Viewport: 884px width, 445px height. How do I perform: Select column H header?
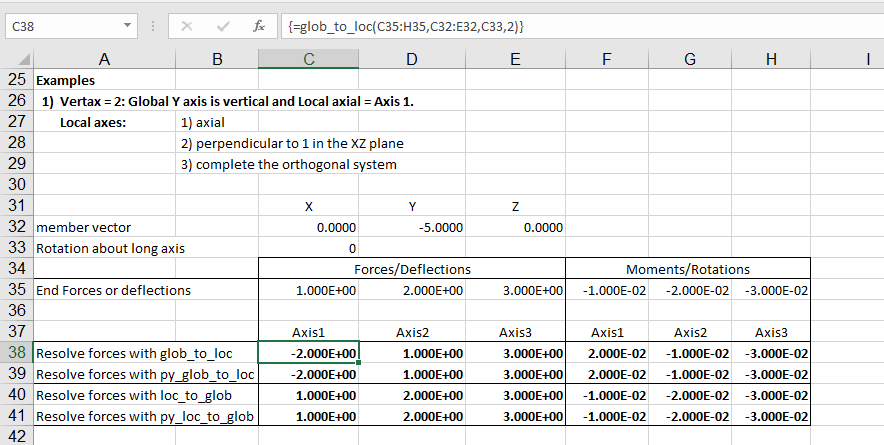[769, 60]
